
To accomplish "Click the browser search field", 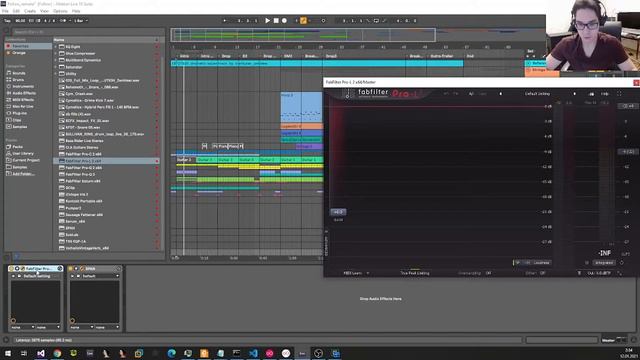I will coord(87,32).
